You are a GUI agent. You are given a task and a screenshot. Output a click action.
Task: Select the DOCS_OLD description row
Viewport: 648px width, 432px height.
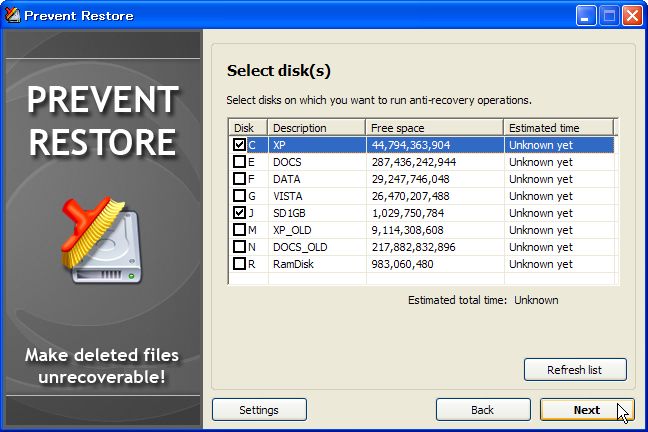tap(317, 247)
